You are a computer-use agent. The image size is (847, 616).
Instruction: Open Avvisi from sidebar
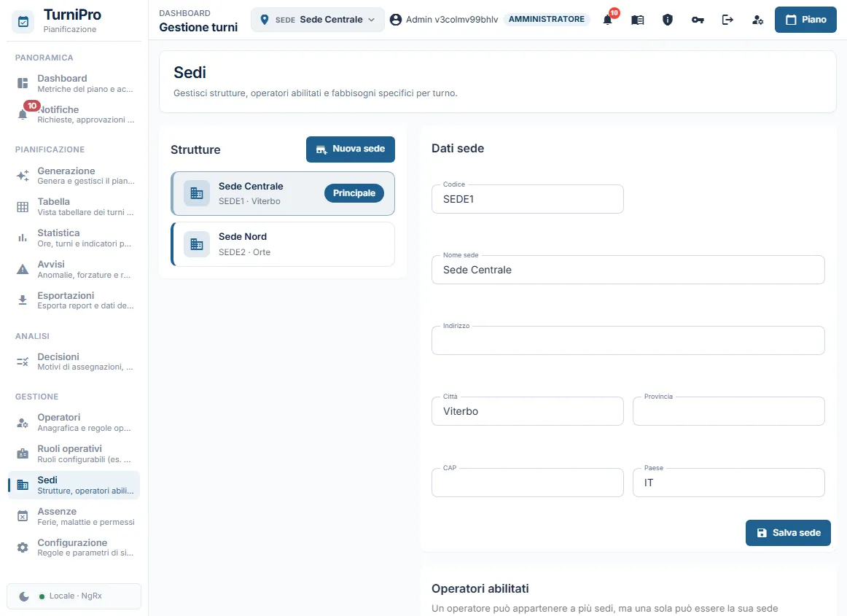point(74,270)
